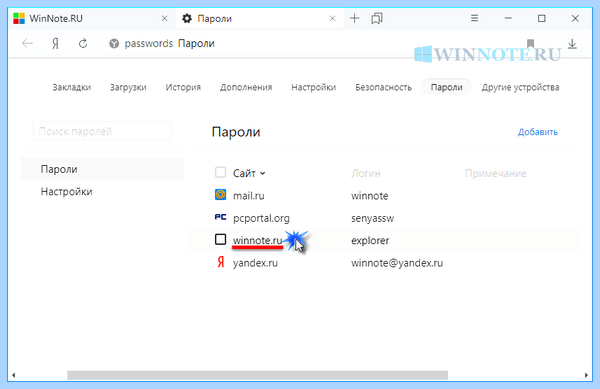Open the mail.ru password entry
Viewport: 600px width, 389px height.
(249, 196)
